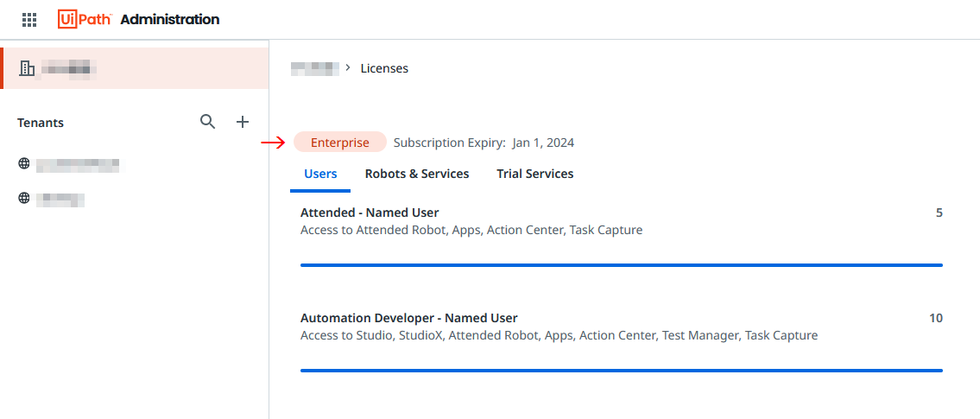Click the blurred organization breadcrumb link
The height and width of the screenshot is (419, 980).
(315, 68)
